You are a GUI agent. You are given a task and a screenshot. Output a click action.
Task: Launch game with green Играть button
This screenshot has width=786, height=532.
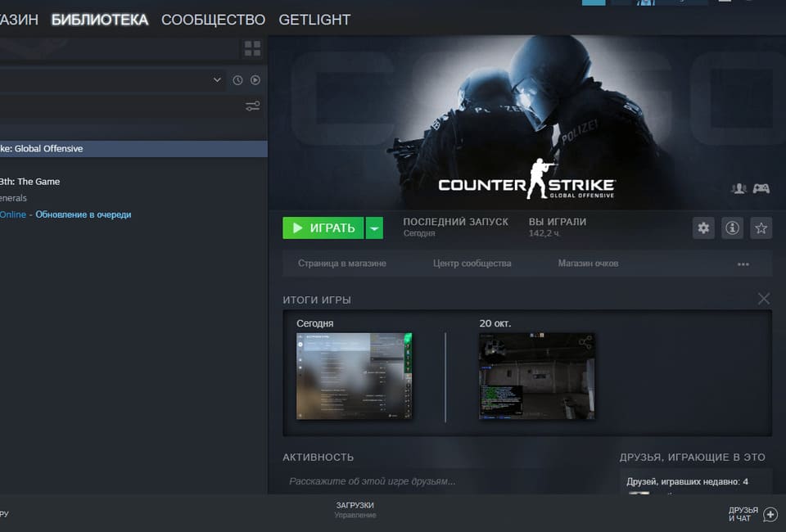pos(323,228)
